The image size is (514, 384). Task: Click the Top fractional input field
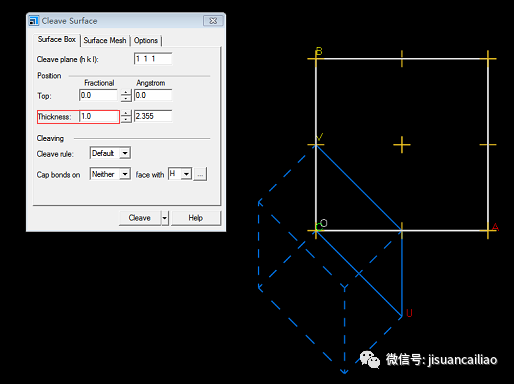[x=98, y=95]
